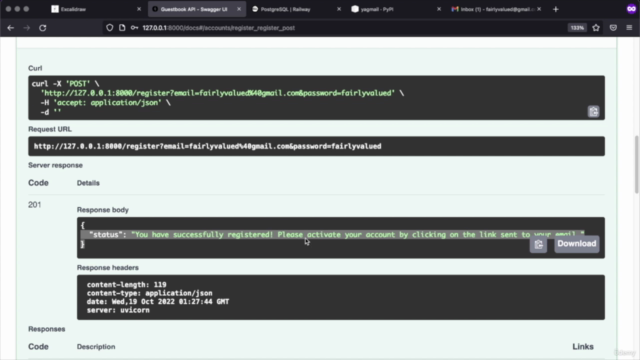
Task: Click the Response body label
Action: [103, 210]
